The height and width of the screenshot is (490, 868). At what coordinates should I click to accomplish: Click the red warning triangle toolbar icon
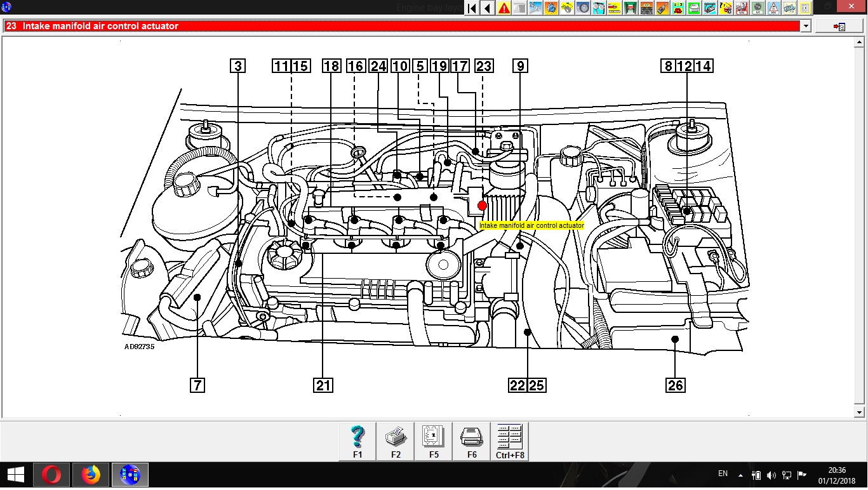tap(504, 8)
